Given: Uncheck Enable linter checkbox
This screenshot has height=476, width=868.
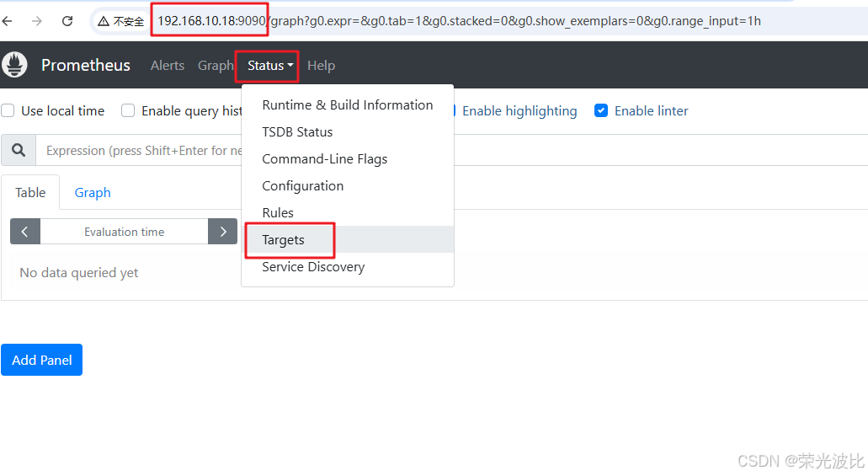Looking at the screenshot, I should click(x=600, y=111).
